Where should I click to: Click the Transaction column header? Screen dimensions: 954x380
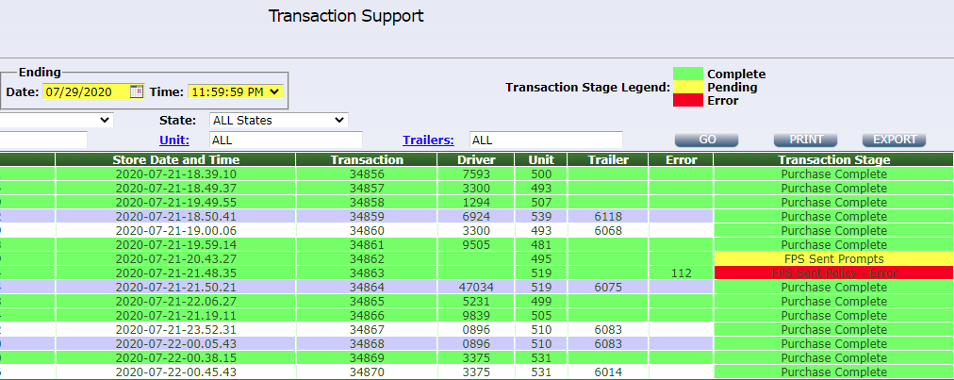coord(367,160)
